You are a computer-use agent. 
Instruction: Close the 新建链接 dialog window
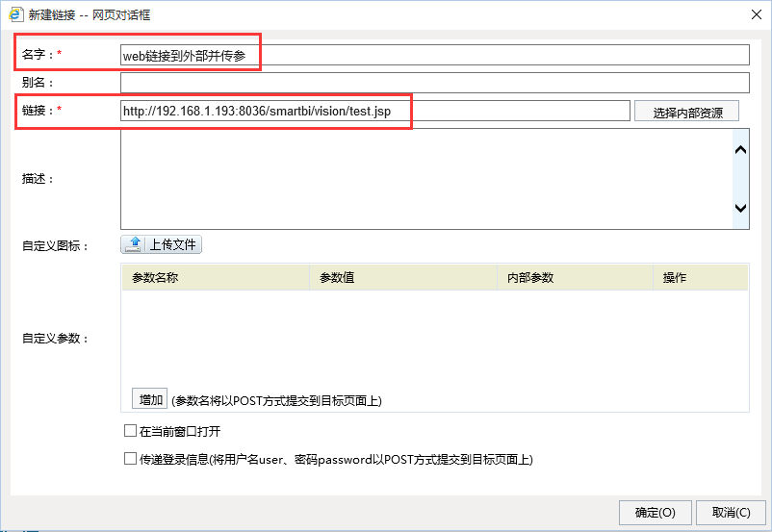click(x=757, y=14)
